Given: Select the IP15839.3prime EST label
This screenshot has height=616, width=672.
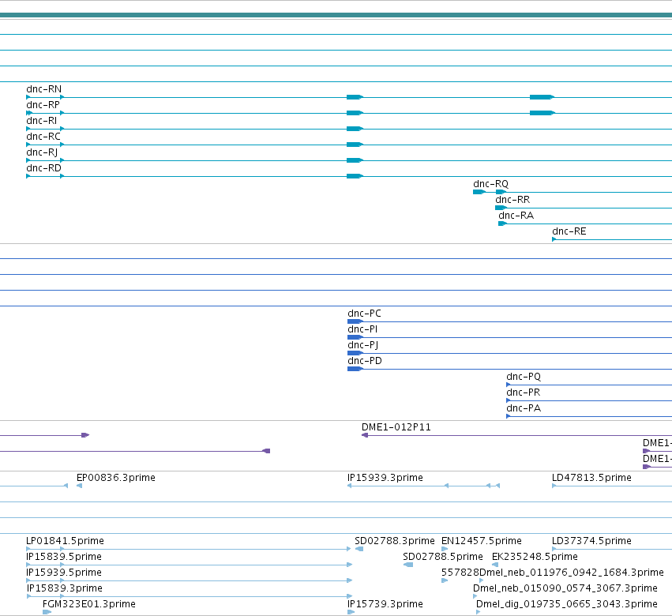Looking at the screenshot, I should tap(65, 588).
